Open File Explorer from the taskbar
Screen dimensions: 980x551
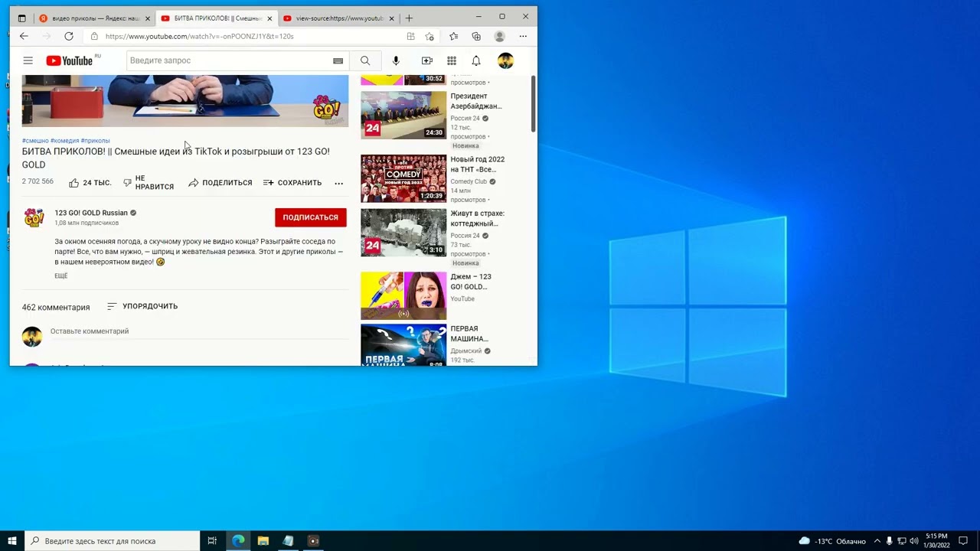point(263,541)
